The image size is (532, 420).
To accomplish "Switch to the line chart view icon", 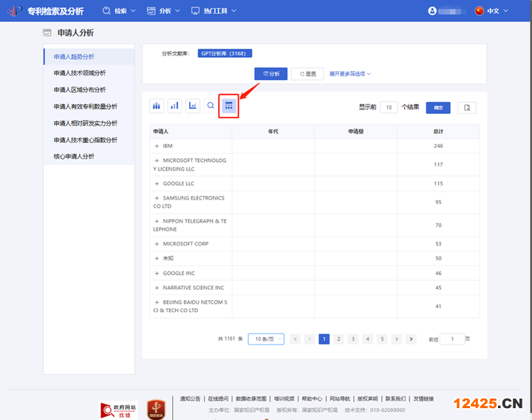I will point(193,106).
